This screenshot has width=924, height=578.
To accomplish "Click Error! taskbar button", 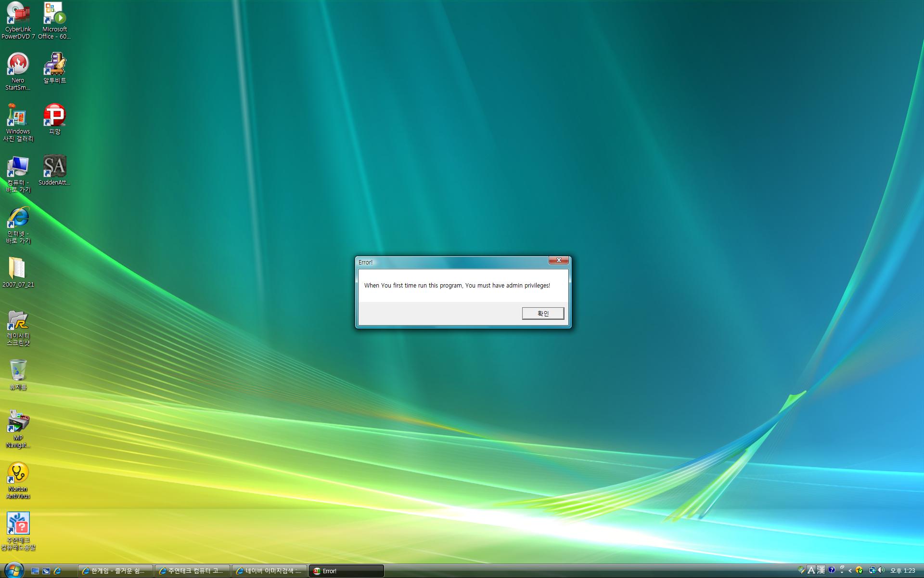I will [x=346, y=571].
